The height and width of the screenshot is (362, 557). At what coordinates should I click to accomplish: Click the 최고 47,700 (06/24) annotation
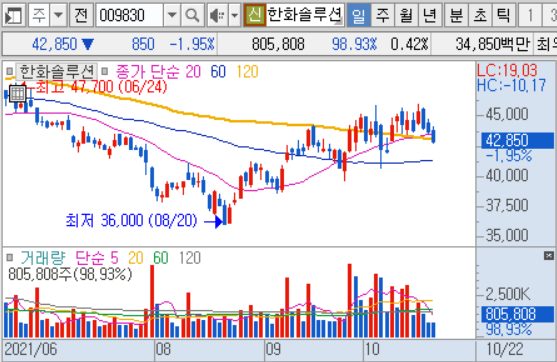pyautogui.click(x=101, y=87)
